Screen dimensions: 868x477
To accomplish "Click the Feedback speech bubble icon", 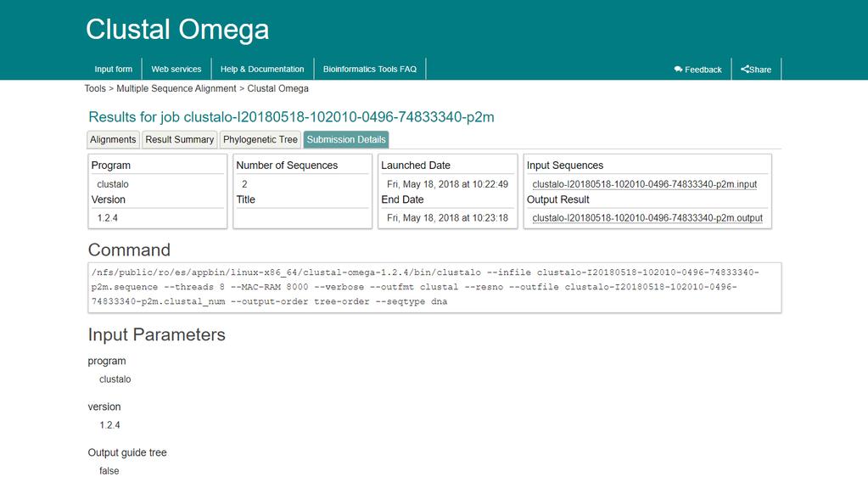I will pos(678,70).
